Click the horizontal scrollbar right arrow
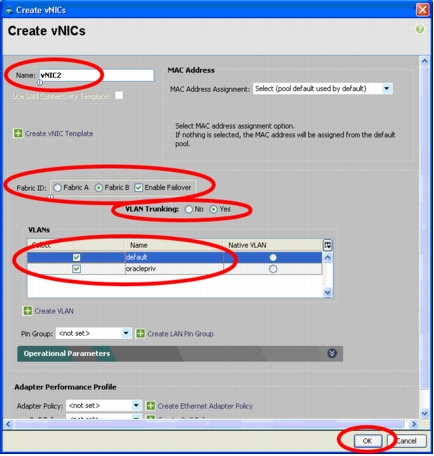Viewport: 434px width, 456px height. (414, 424)
